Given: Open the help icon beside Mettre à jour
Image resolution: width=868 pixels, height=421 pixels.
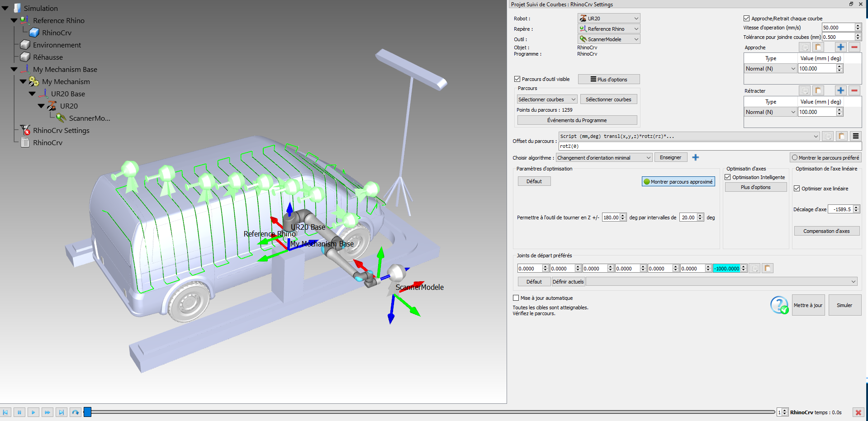Looking at the screenshot, I should coord(779,305).
